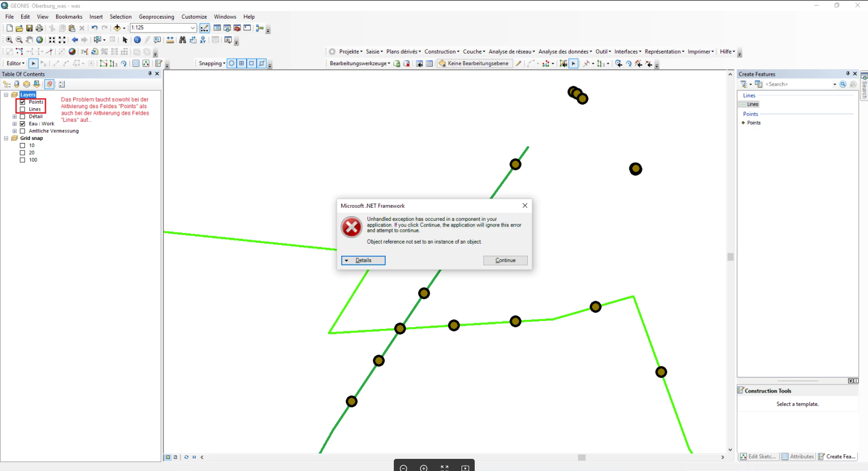This screenshot has width=868, height=471.
Task: Click the Refresh map view button
Action: pyautogui.click(x=187, y=457)
